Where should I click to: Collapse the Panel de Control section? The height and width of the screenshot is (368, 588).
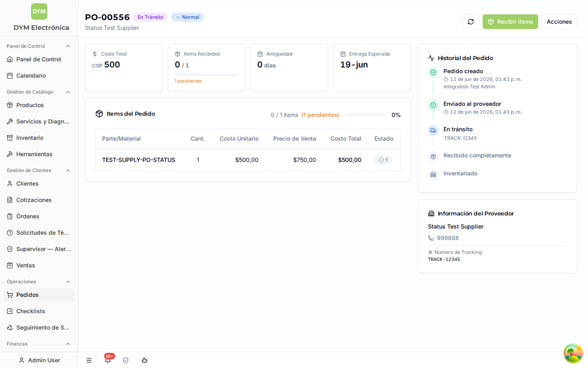[x=68, y=46]
